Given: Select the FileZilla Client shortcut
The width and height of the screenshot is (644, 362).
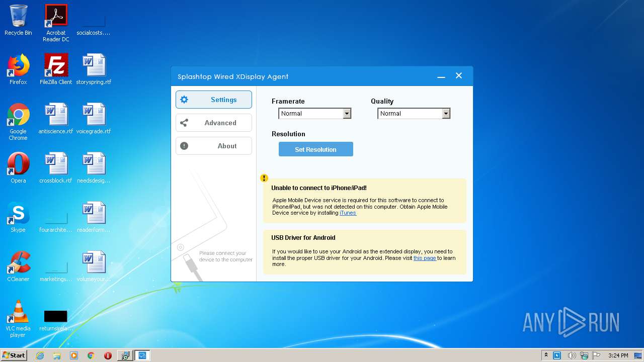Looking at the screenshot, I should [x=56, y=69].
